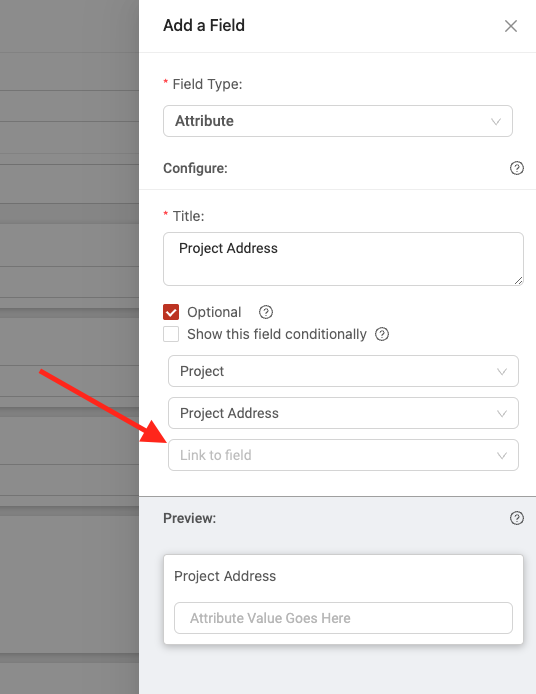Click into the Title text area
This screenshot has width=536, height=694.
coord(343,259)
